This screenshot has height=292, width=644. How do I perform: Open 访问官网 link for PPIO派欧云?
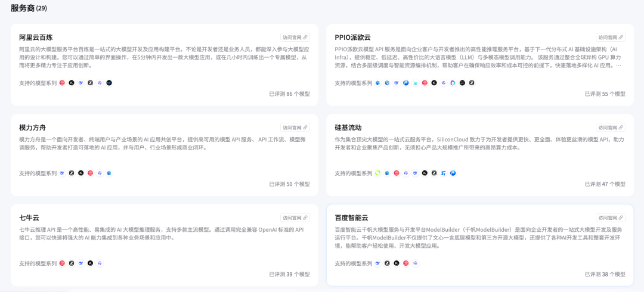click(x=611, y=38)
